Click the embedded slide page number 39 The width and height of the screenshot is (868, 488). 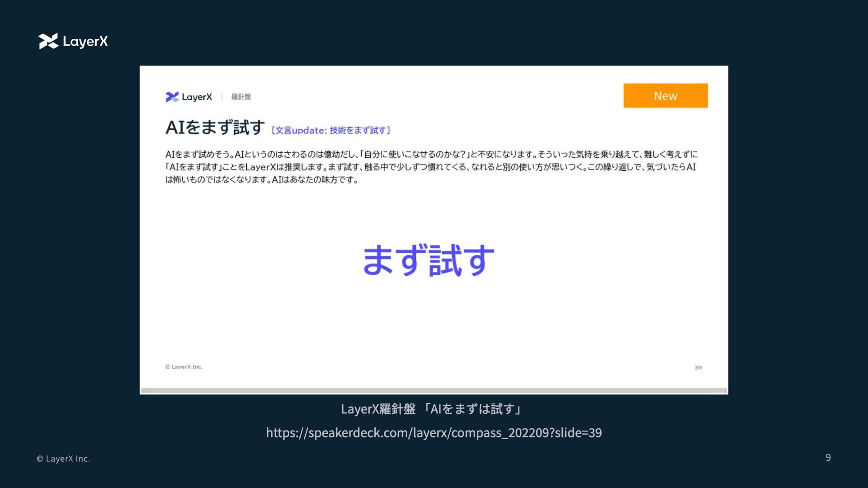(698, 367)
